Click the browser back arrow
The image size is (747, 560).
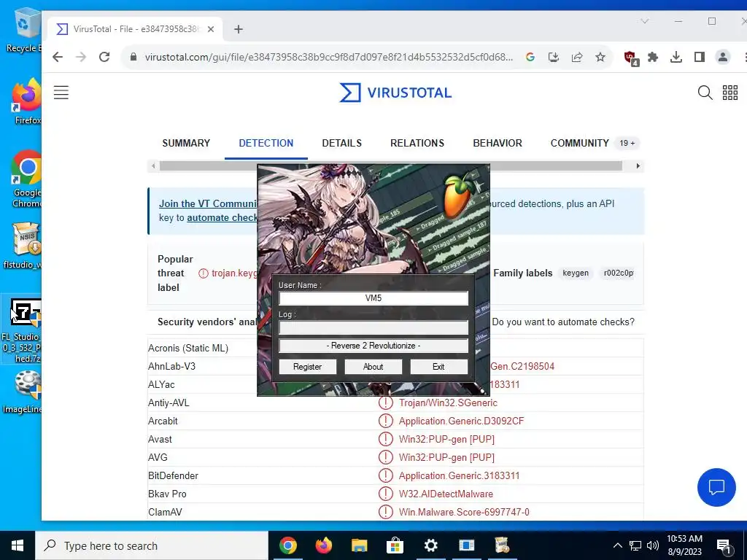tap(58, 57)
